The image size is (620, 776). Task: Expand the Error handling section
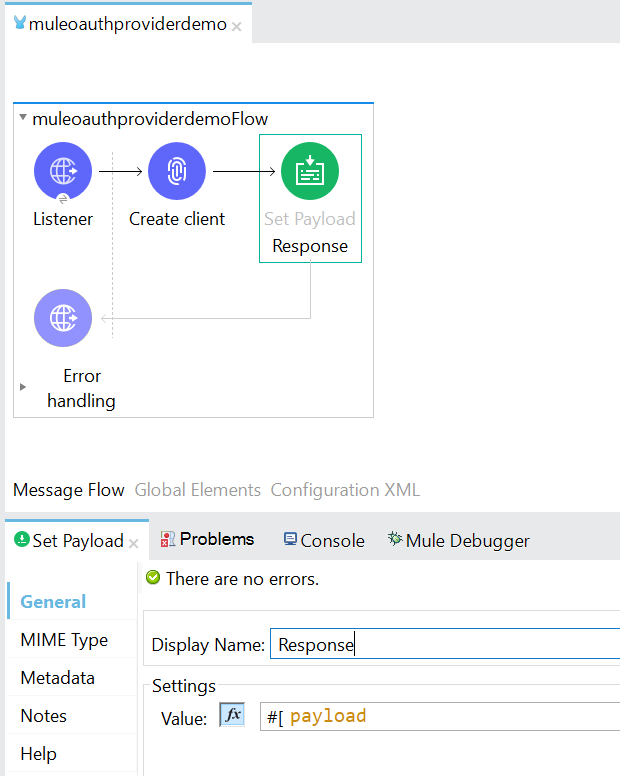click(x=23, y=387)
